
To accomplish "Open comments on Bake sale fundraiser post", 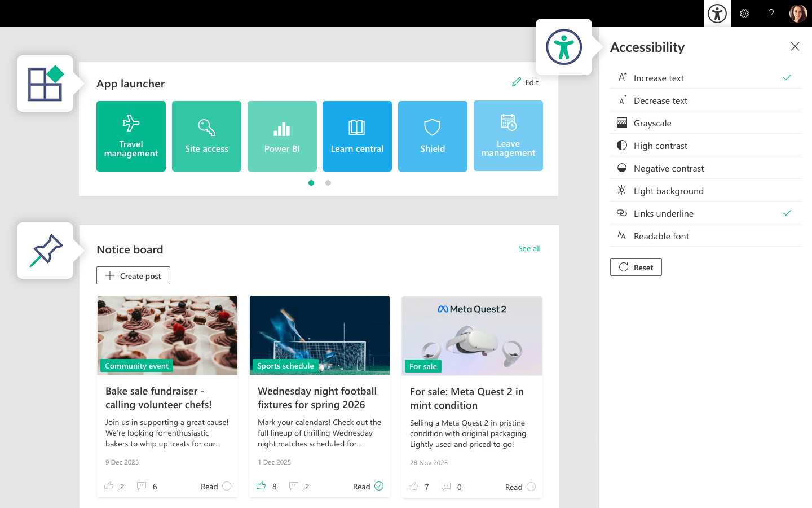I will [142, 486].
